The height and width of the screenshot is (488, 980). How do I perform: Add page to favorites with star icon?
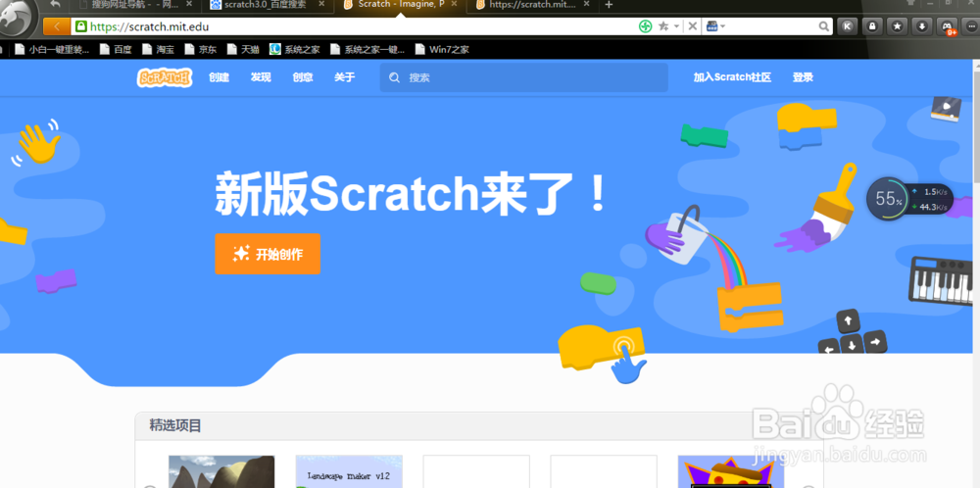coord(663,26)
